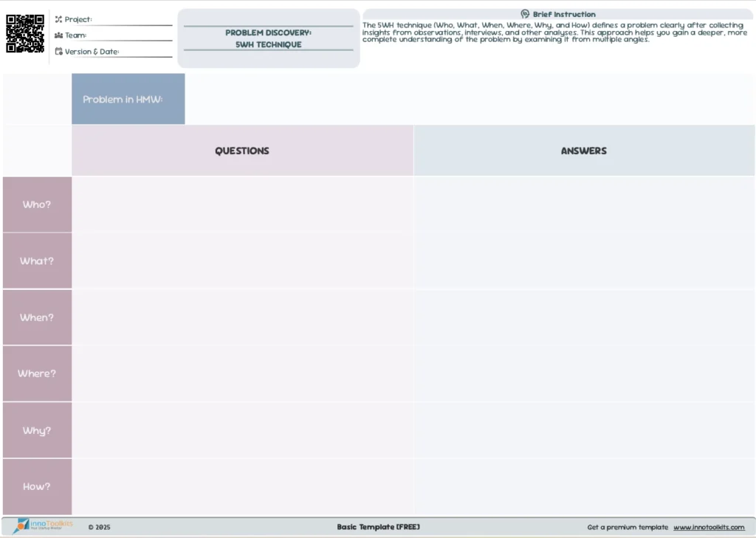Click the people icon beside Team
The width and height of the screenshot is (756, 538).
pos(58,35)
